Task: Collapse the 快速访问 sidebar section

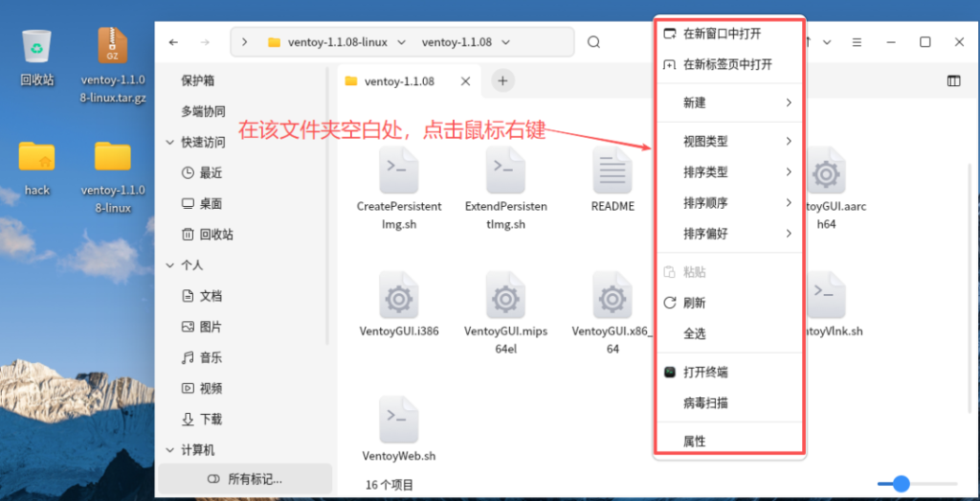Action: [x=170, y=143]
